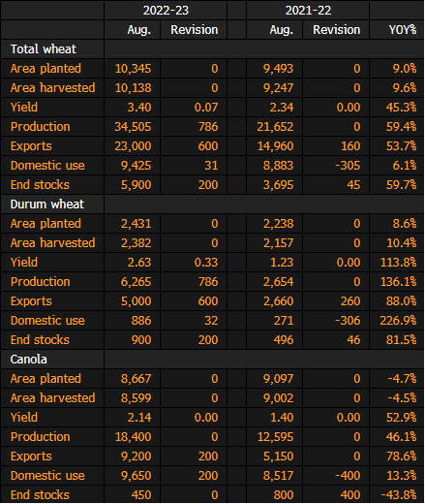Viewport: 425px width, 504px height.
Task: Click Canola domestic use revision -400
Action: (348, 476)
